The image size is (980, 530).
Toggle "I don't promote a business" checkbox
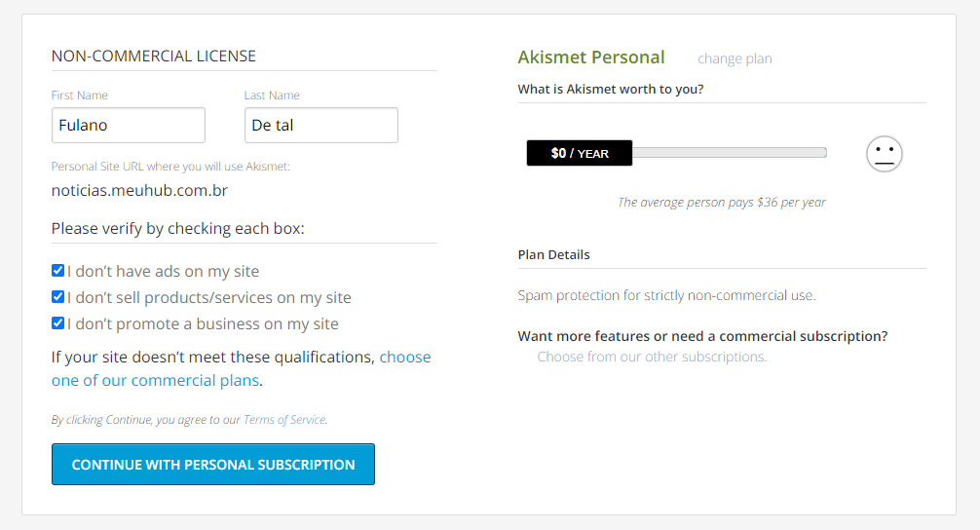58,323
